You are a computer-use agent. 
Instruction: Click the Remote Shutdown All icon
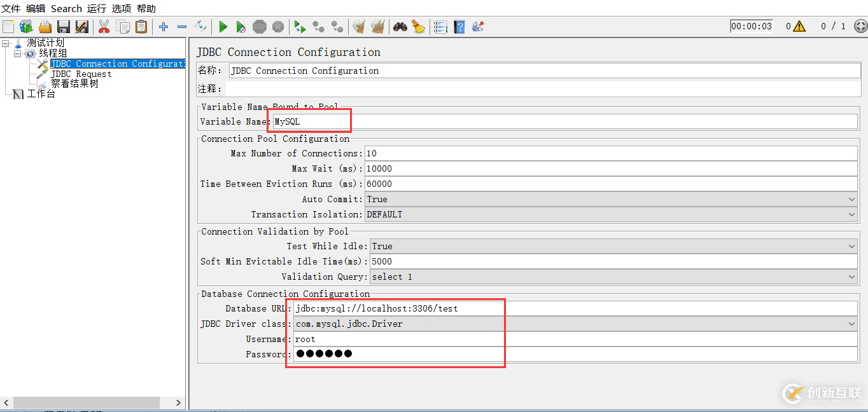click(337, 27)
